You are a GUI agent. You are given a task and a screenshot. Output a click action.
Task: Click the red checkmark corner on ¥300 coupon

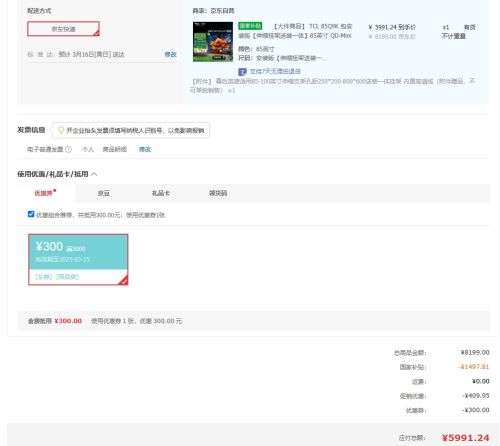tap(124, 281)
